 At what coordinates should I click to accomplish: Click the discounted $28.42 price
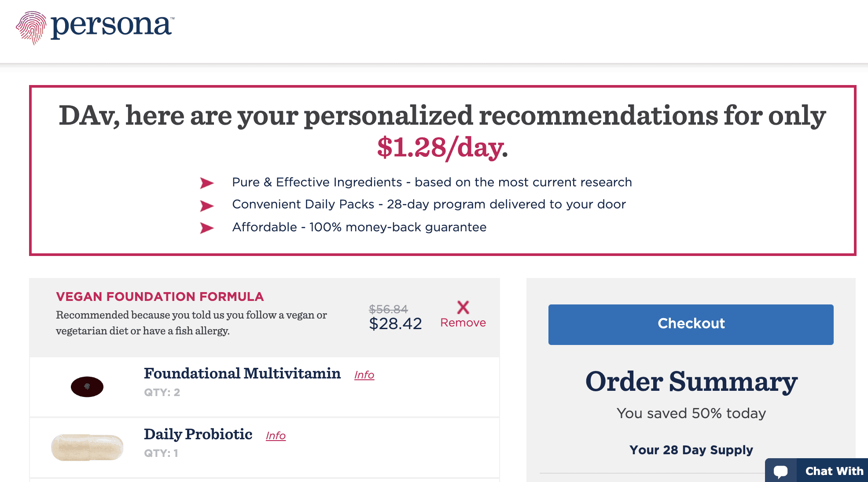(x=395, y=324)
